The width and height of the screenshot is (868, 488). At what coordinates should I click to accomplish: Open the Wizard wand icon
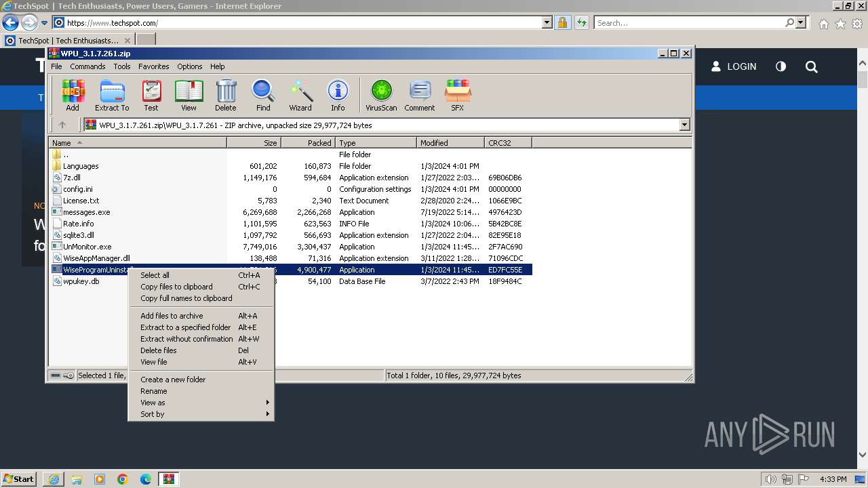click(300, 95)
